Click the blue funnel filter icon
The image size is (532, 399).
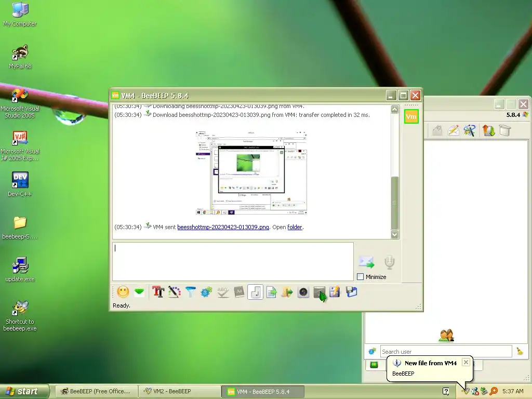tap(190, 292)
